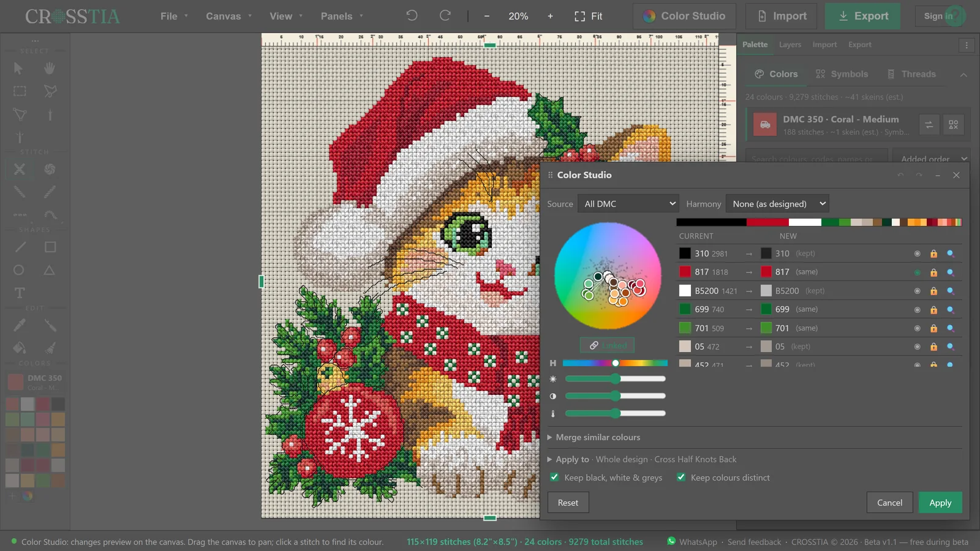Select the text tool
The image size is (980, 551).
click(20, 293)
